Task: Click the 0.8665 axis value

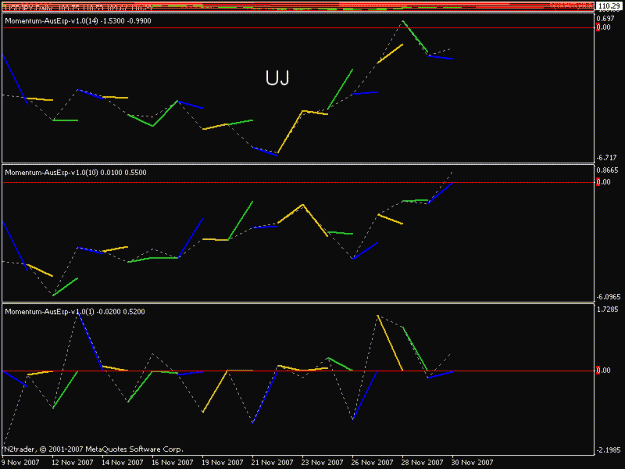Action: tap(607, 170)
